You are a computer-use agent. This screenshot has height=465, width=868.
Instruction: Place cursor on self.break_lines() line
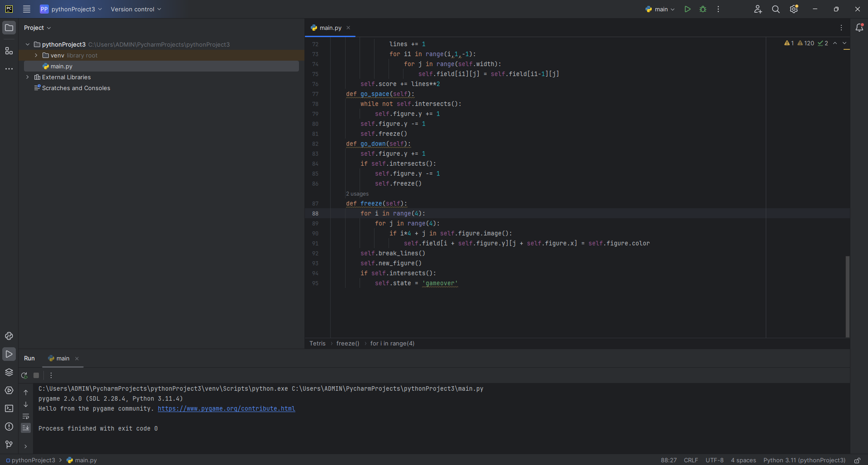[x=393, y=253]
